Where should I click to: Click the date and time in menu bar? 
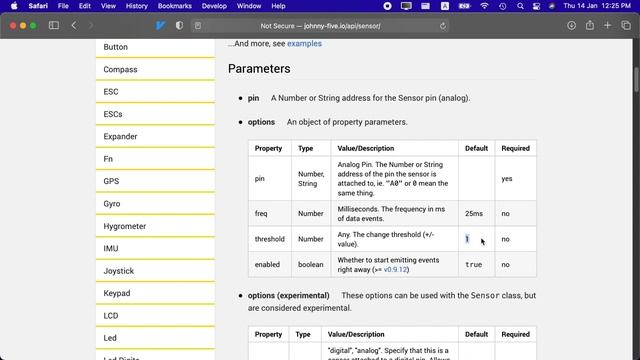coord(597,6)
